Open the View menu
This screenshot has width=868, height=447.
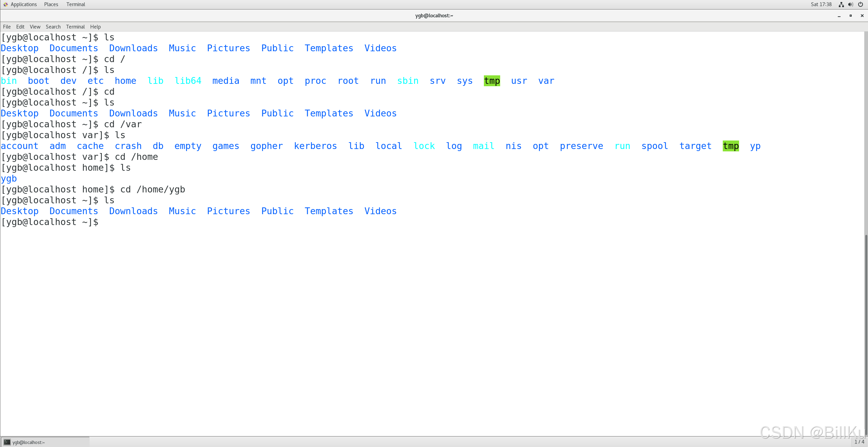point(35,27)
